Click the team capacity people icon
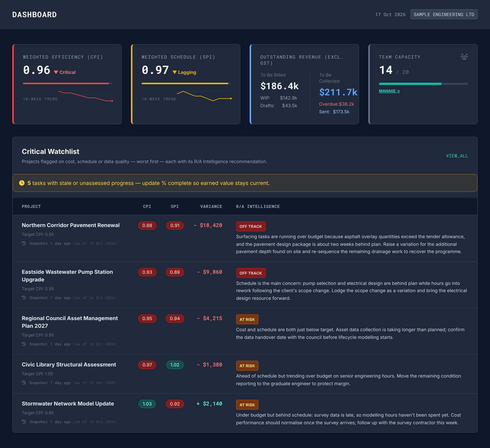Image resolution: width=490 pixels, height=448 pixels. pos(464,57)
